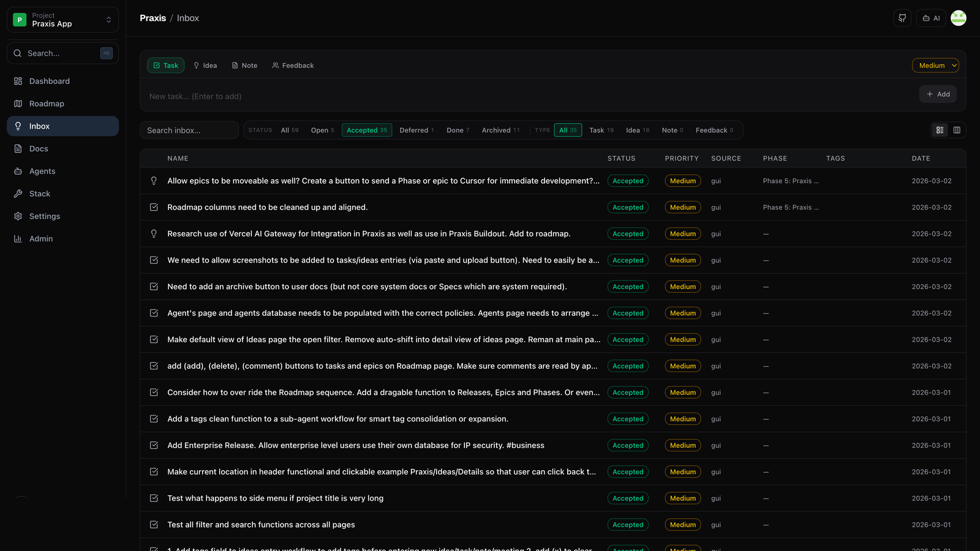Open the Admin panel
This screenshot has height=551, width=980.
(40, 238)
